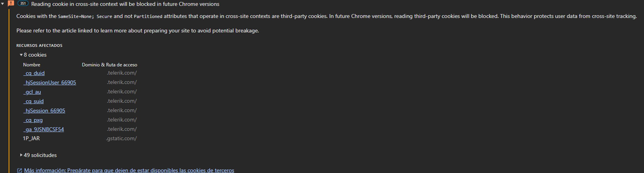644x173 pixels.
Task: Open the _cq_pxg cookie link
Action: (x=33, y=120)
